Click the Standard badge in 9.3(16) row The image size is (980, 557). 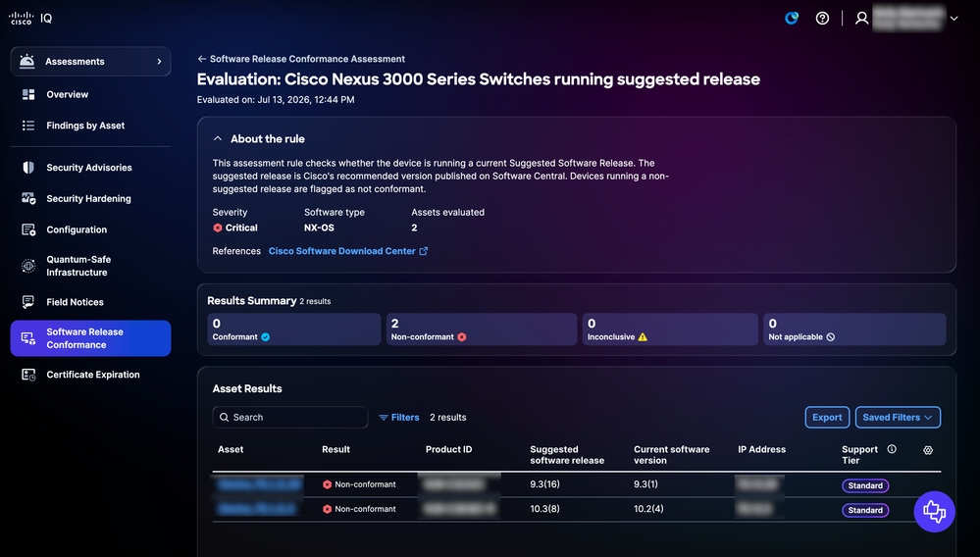click(x=865, y=485)
